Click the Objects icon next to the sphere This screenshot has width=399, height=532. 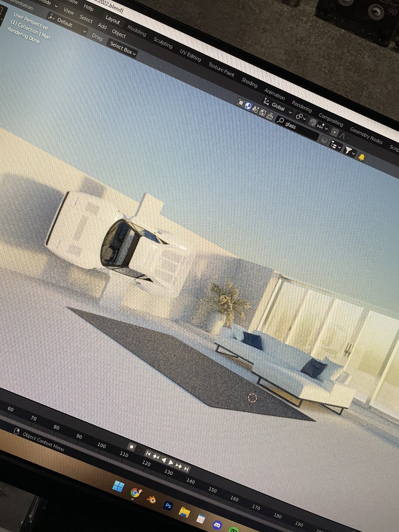tap(255, 110)
